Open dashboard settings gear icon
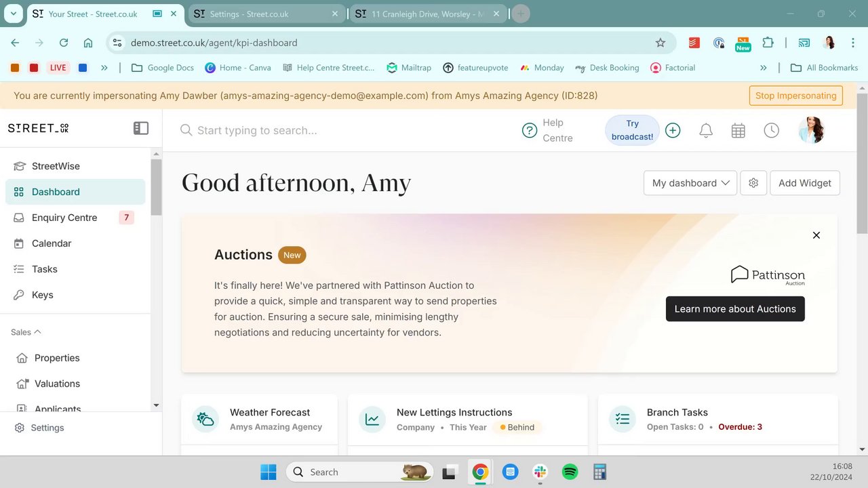 click(x=753, y=183)
